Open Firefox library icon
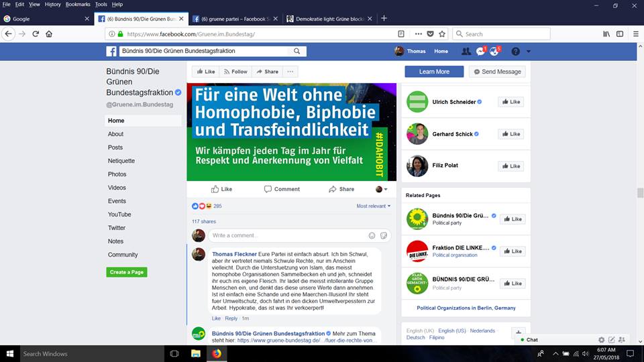This screenshot has width=644, height=362. (606, 34)
